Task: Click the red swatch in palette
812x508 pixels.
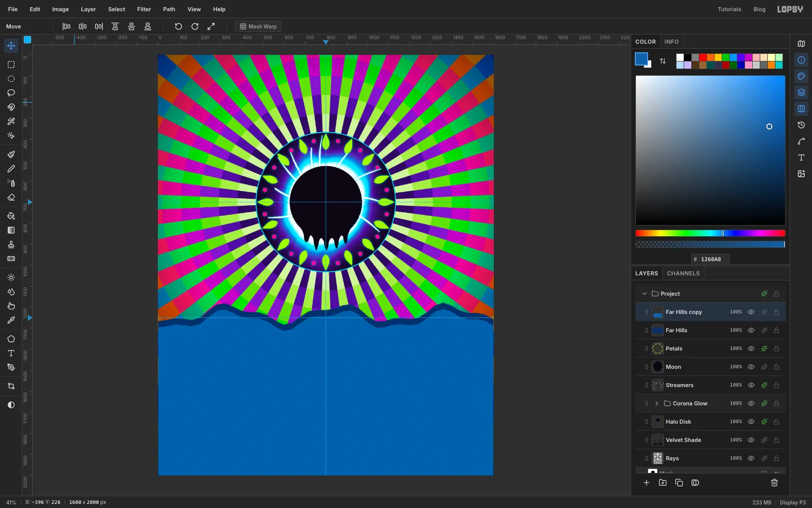Action: pyautogui.click(x=703, y=57)
